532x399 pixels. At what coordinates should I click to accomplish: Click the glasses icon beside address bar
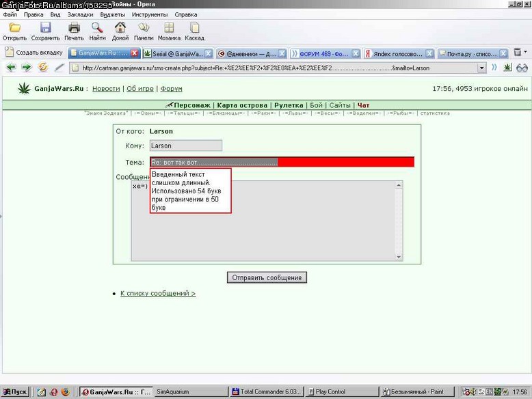[522, 68]
